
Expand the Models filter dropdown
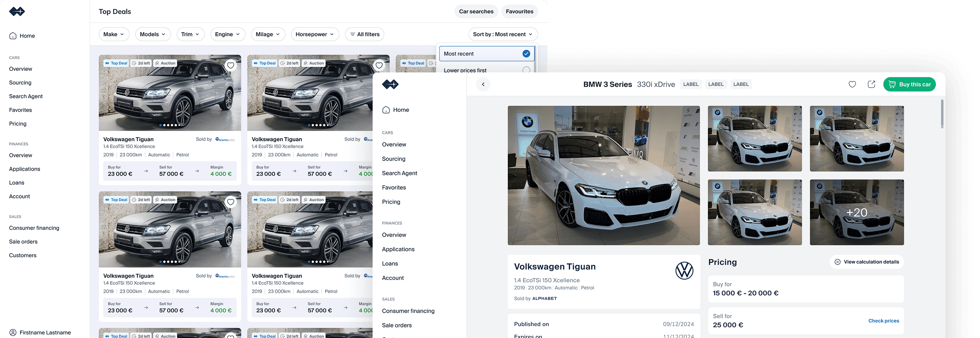(153, 34)
